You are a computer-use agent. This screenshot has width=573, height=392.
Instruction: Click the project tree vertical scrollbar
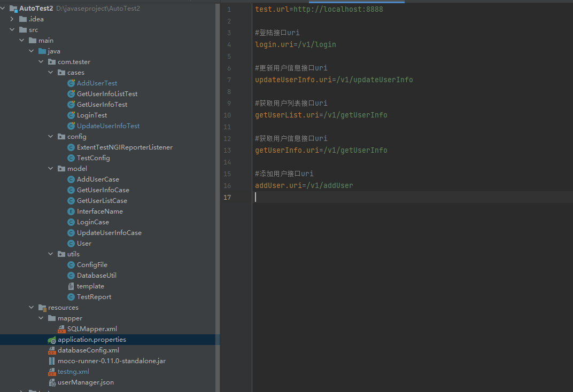point(218,197)
